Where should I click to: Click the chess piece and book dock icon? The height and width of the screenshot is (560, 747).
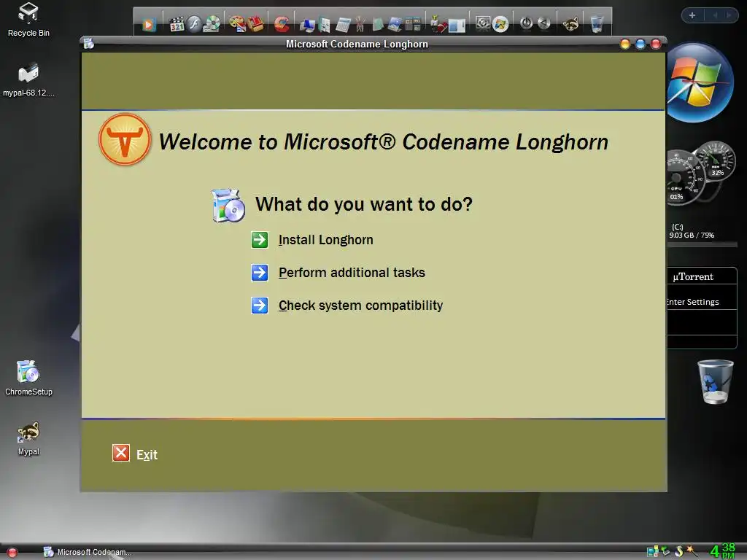tap(438, 24)
